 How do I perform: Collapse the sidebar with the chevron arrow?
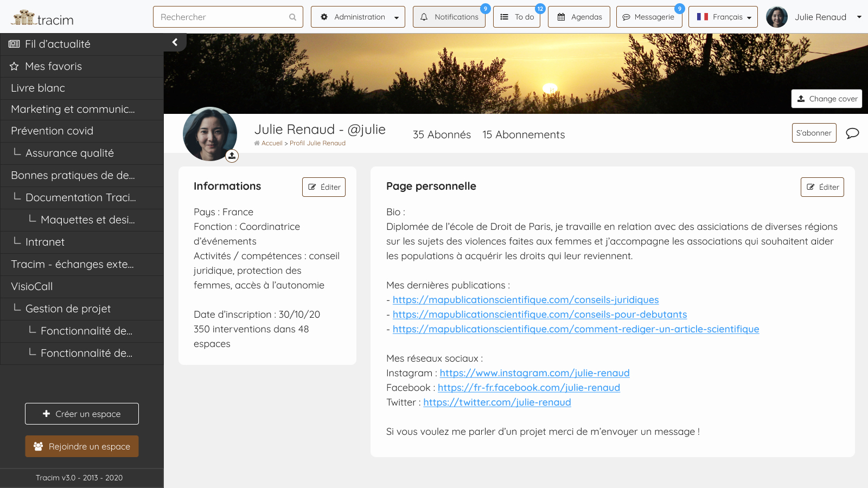coord(175,42)
